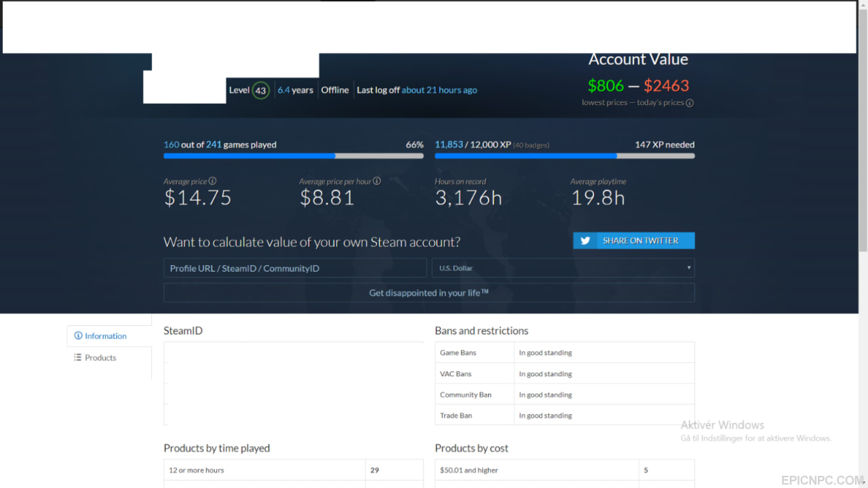Click the 66% games played percentage
This screenshot has width=868, height=488.
(414, 144)
